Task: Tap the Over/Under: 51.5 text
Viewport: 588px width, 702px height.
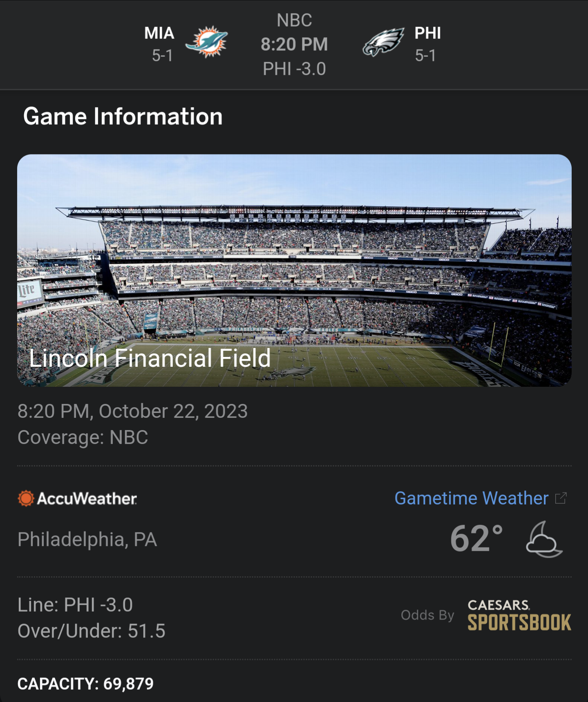Action: pyautogui.click(x=92, y=631)
